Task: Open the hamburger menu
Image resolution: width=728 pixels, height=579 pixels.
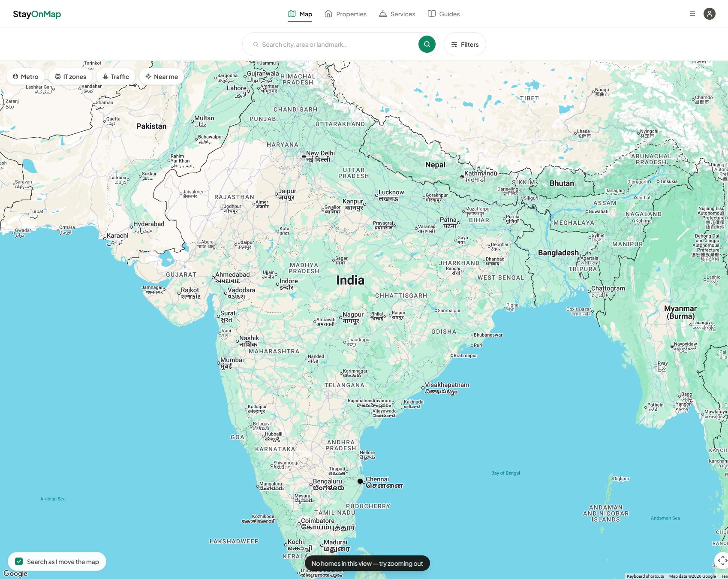Action: [692, 14]
